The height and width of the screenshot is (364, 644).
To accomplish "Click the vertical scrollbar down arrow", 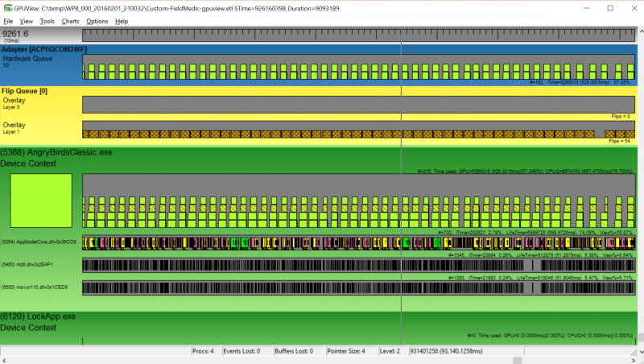I will [641, 352].
